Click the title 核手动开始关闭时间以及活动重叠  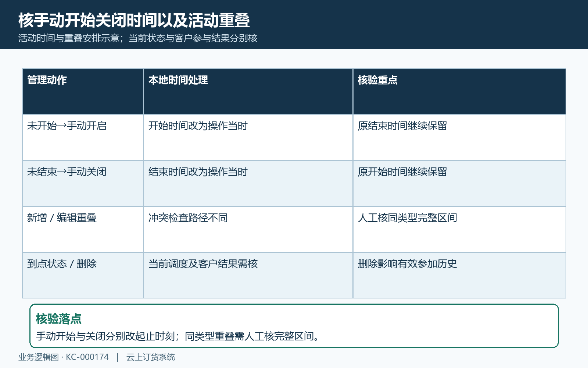point(134,20)
